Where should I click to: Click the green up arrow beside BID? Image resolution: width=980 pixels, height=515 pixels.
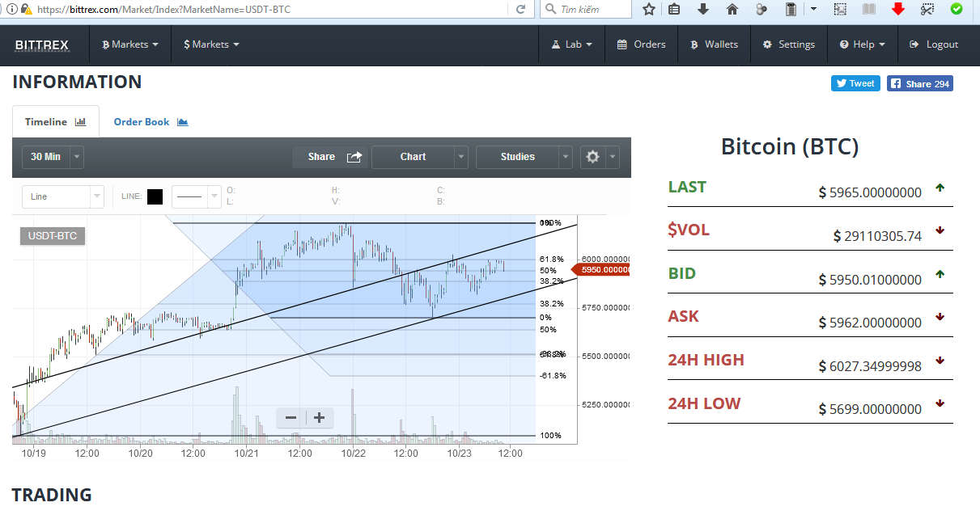click(x=940, y=274)
